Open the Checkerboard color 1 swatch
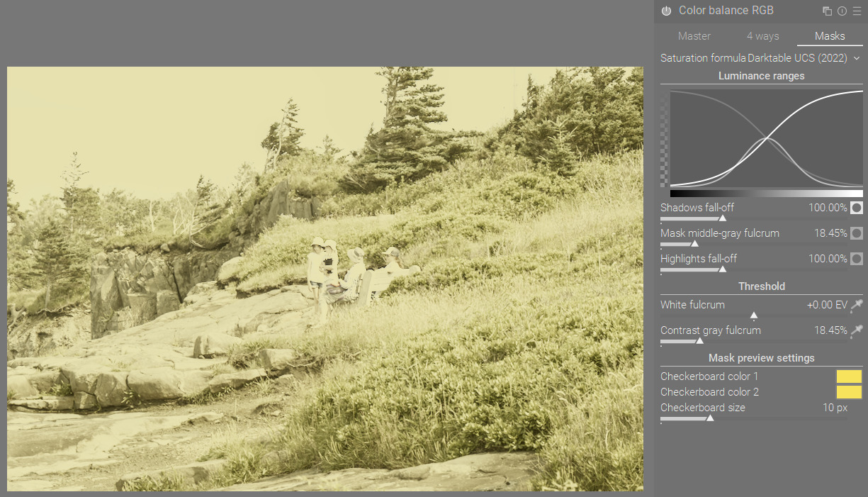Image resolution: width=868 pixels, height=497 pixels. [x=849, y=376]
